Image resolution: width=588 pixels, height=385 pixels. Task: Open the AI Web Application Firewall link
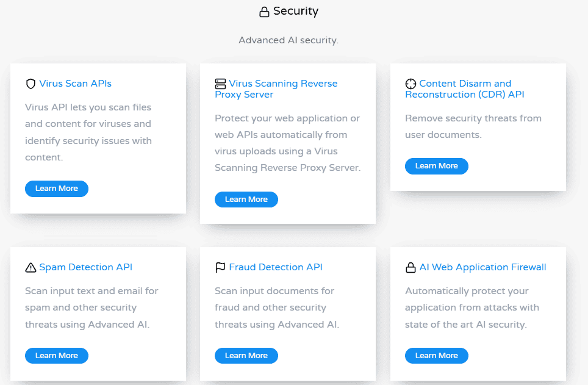click(482, 267)
